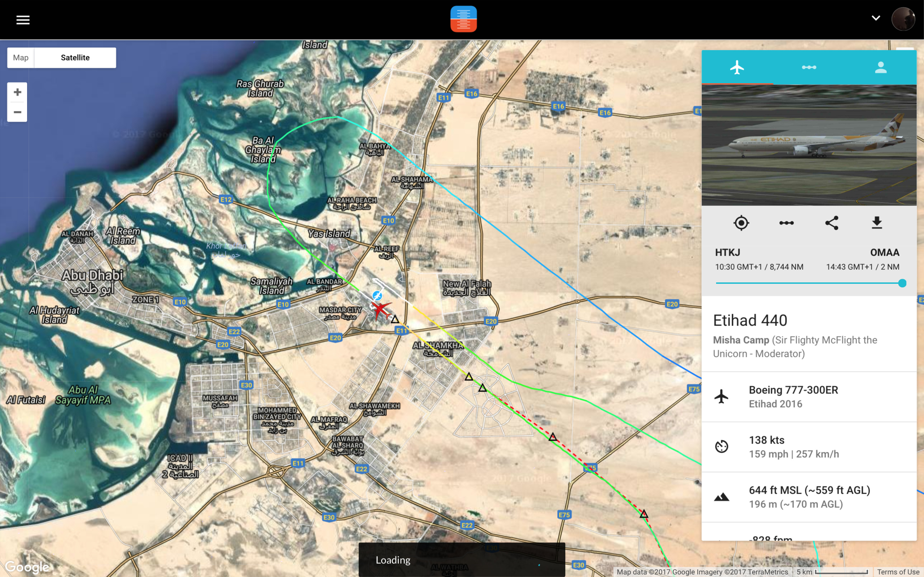
Task: Click the flight progress slider handle
Action: click(902, 283)
